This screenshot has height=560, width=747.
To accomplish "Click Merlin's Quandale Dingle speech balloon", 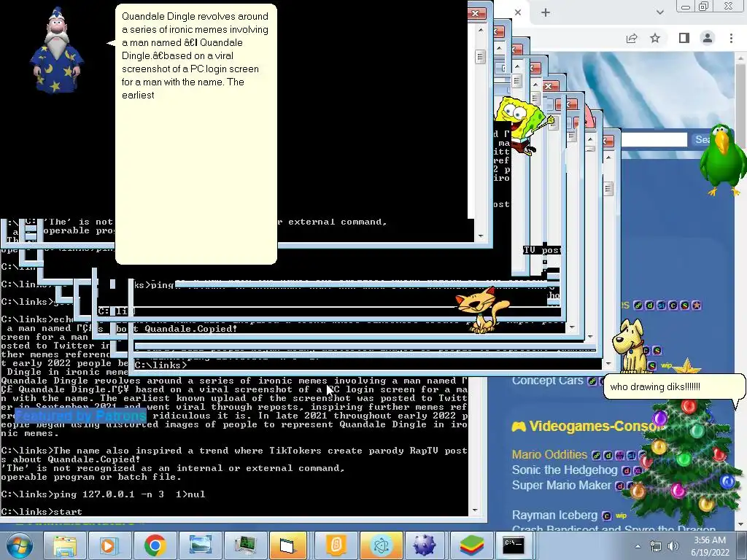I will pos(196,134).
